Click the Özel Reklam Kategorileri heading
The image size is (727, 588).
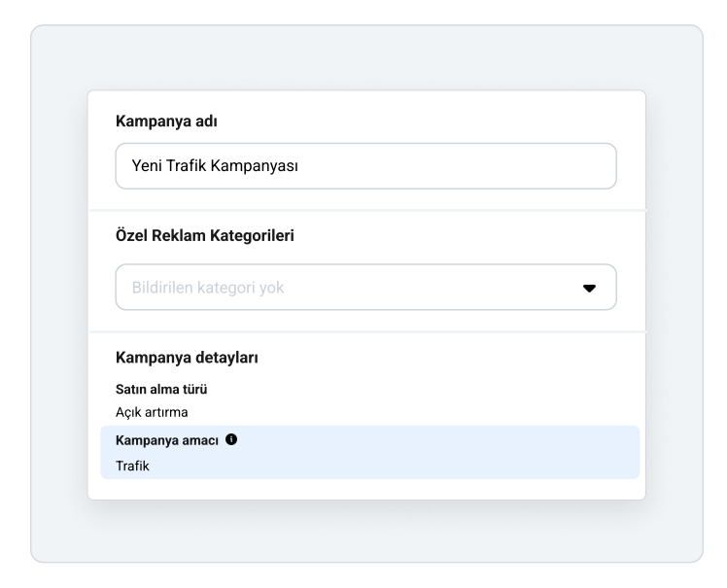pos(204,235)
